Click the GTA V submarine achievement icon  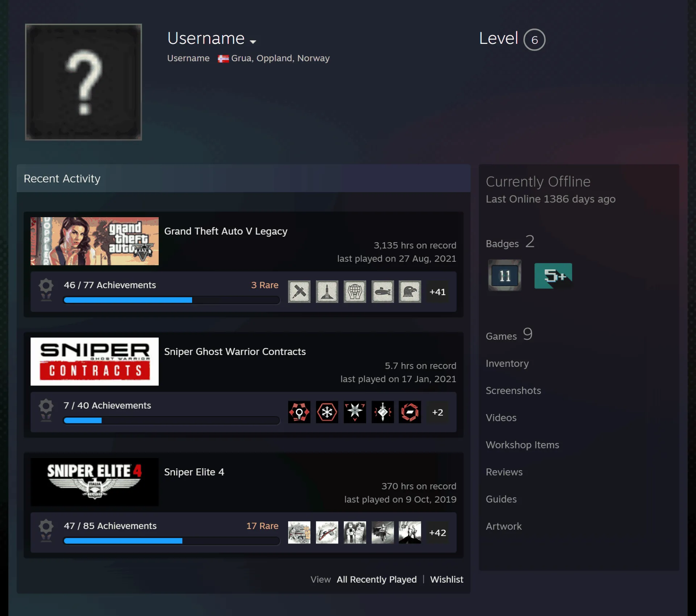[382, 292]
